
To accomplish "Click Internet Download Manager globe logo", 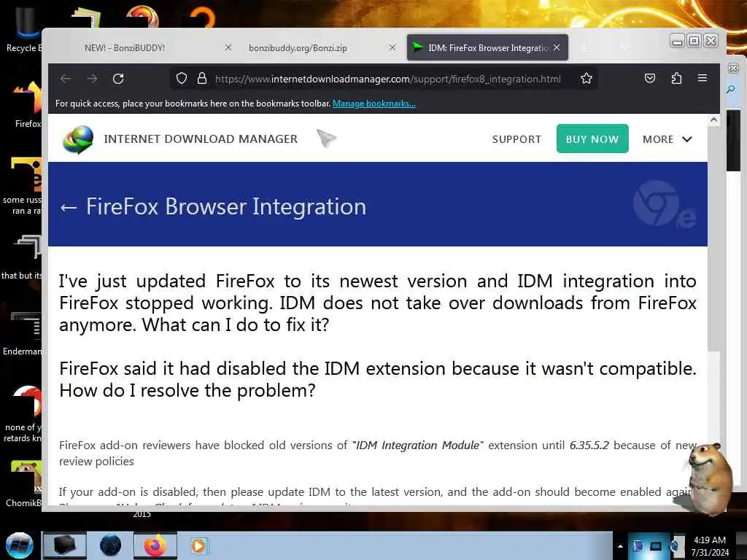I will [x=78, y=139].
